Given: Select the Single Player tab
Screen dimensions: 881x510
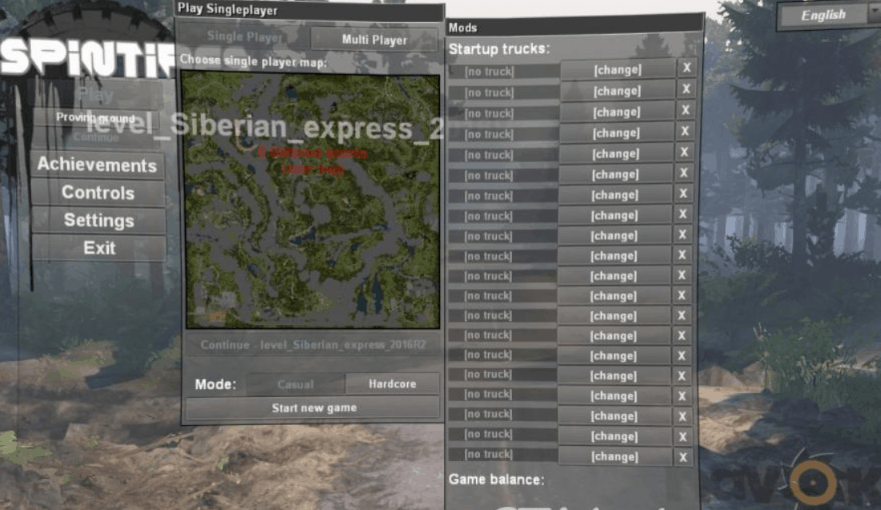Looking at the screenshot, I should click(x=244, y=37).
